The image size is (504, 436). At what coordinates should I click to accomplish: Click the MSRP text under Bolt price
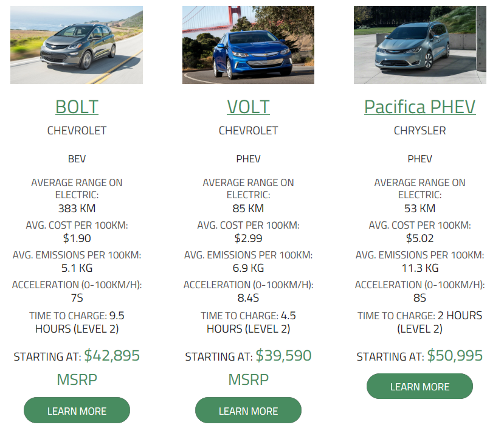(x=77, y=379)
